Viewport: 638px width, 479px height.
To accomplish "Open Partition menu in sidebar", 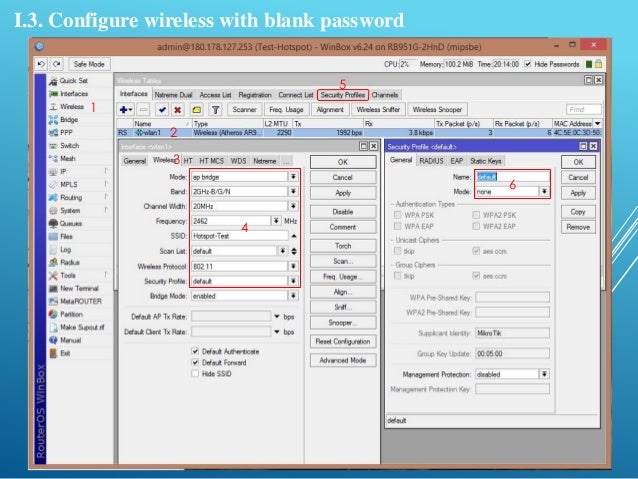I will tap(66, 315).
